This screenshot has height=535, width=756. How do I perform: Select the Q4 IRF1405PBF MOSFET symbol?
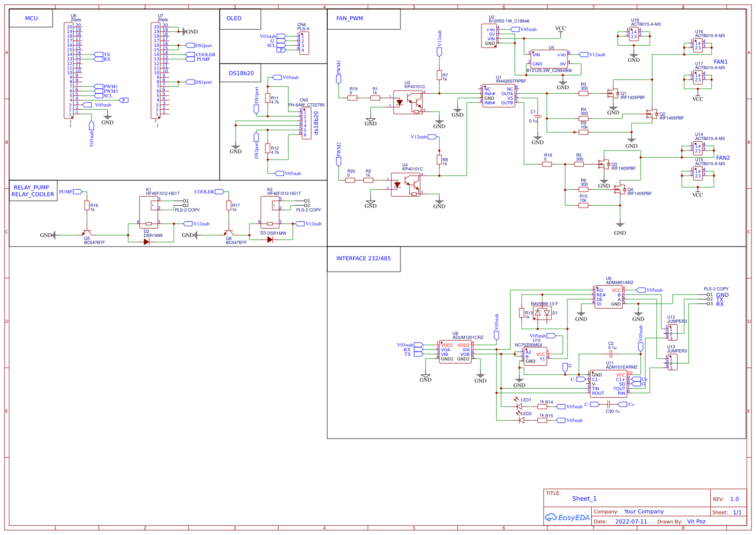[620, 190]
